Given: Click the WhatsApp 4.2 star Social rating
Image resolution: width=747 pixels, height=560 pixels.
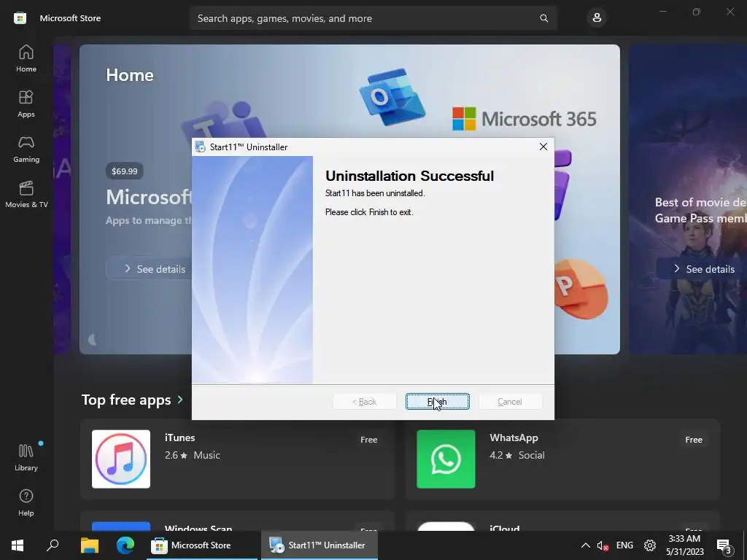Looking at the screenshot, I should coord(517,455).
